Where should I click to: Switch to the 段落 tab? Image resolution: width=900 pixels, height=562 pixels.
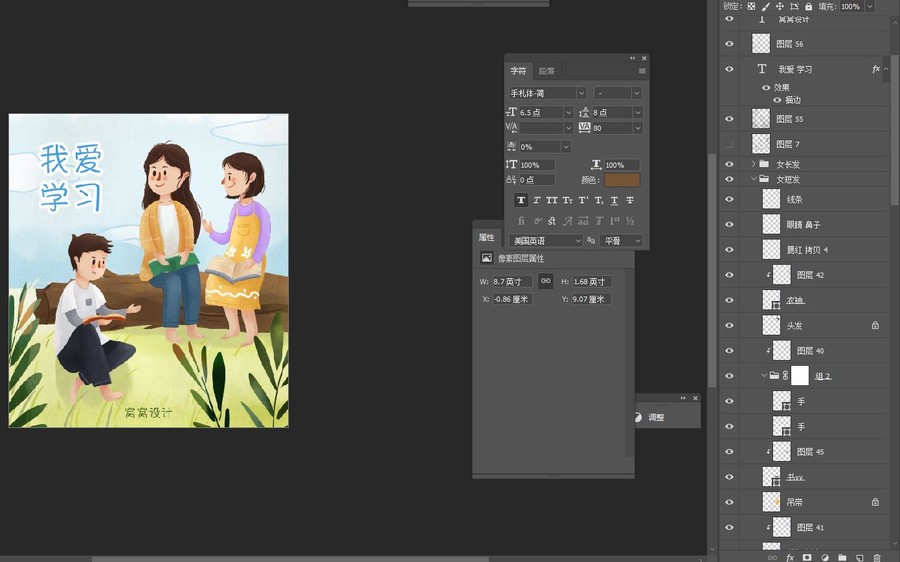547,71
